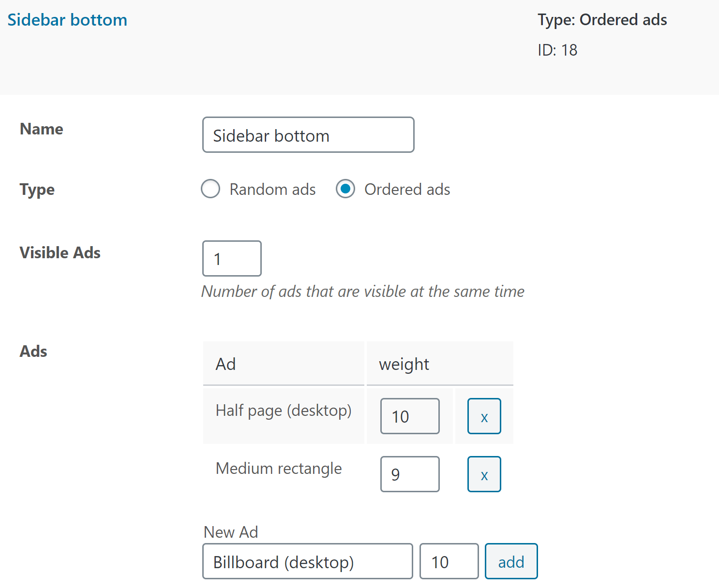The width and height of the screenshot is (719, 588).
Task: Open the New Ad dropdown showing Billboard (desktop)
Action: pos(308,561)
